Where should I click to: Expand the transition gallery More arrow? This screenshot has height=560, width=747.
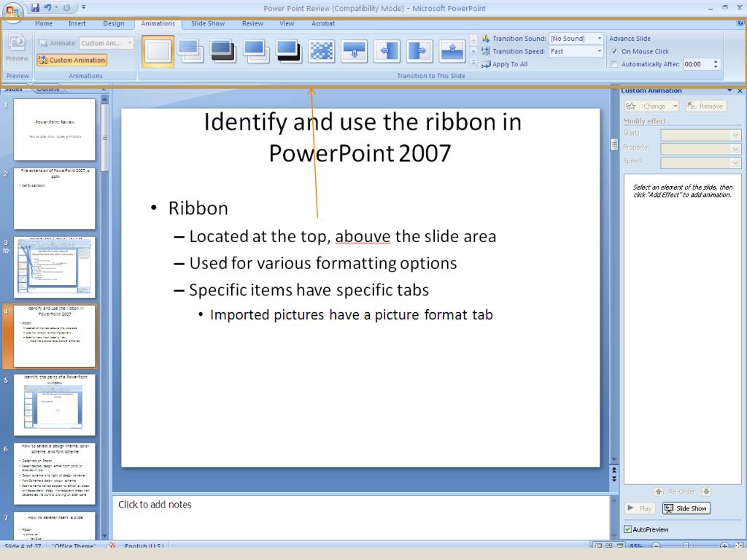pyautogui.click(x=473, y=63)
